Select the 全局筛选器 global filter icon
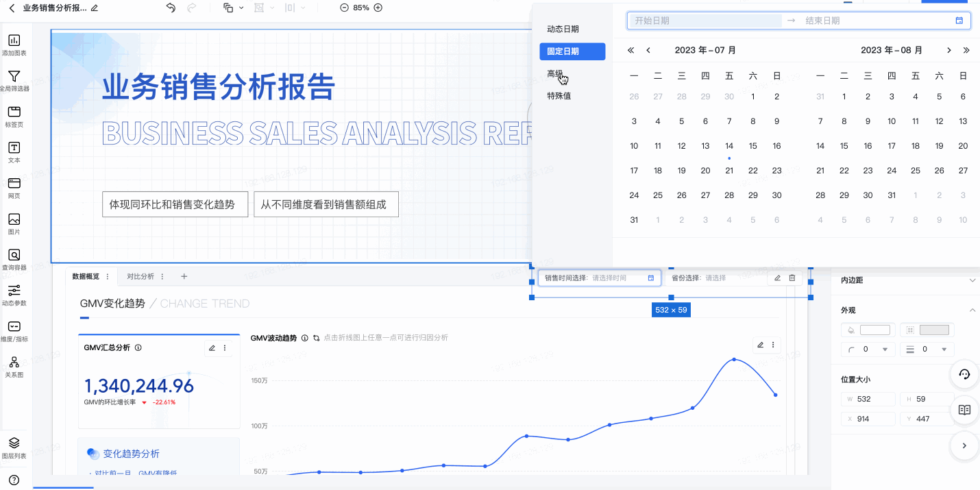 14,80
